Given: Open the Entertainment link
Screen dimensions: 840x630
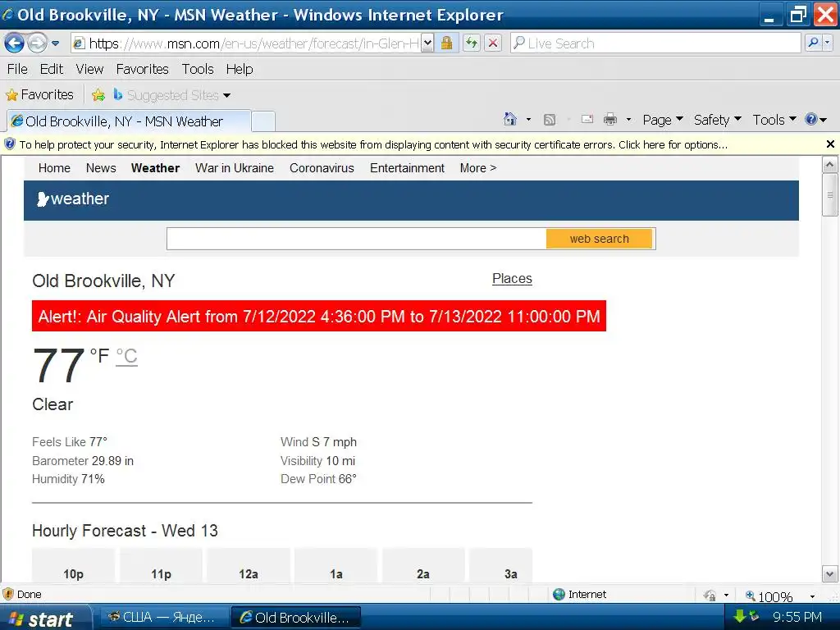Looking at the screenshot, I should 407,168.
